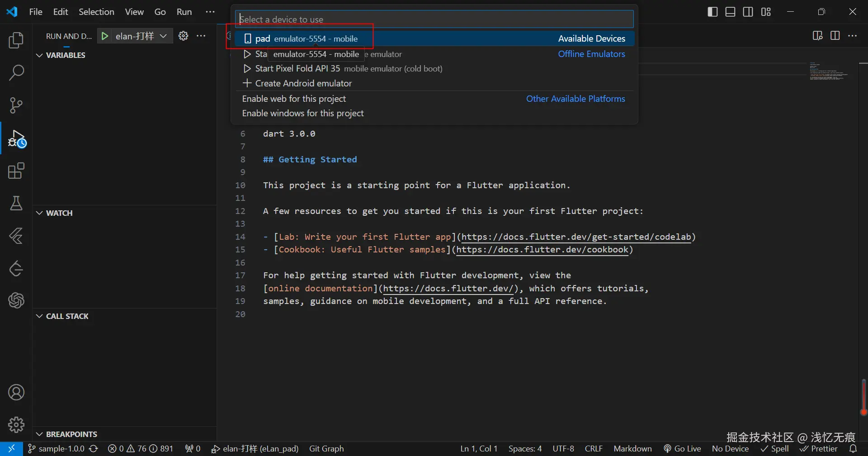Change indentation via Spaces: 4

point(525,449)
